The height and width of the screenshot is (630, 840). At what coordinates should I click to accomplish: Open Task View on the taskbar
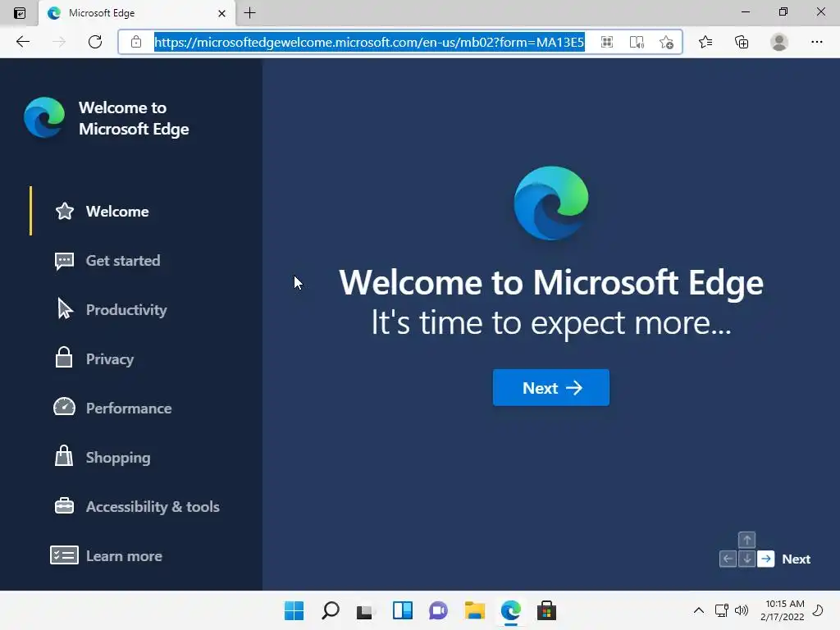366,610
